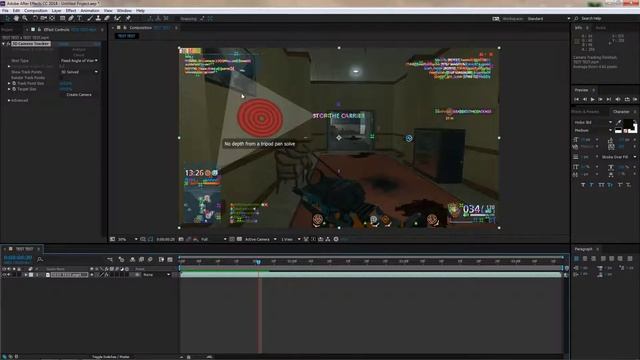Open the Shot Type dropdown
This screenshot has height=360, width=640.
point(79,60)
